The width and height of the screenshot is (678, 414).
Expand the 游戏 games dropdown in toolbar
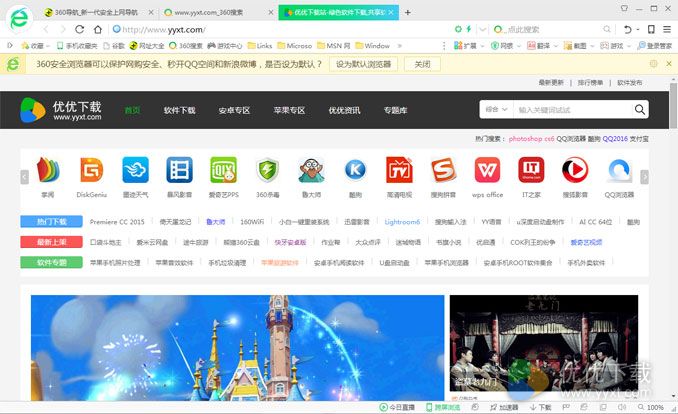(x=629, y=46)
